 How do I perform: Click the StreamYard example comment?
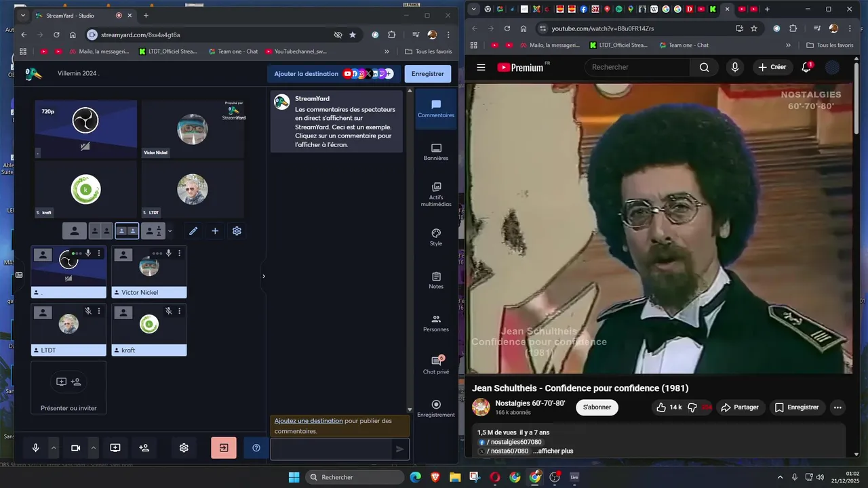336,121
